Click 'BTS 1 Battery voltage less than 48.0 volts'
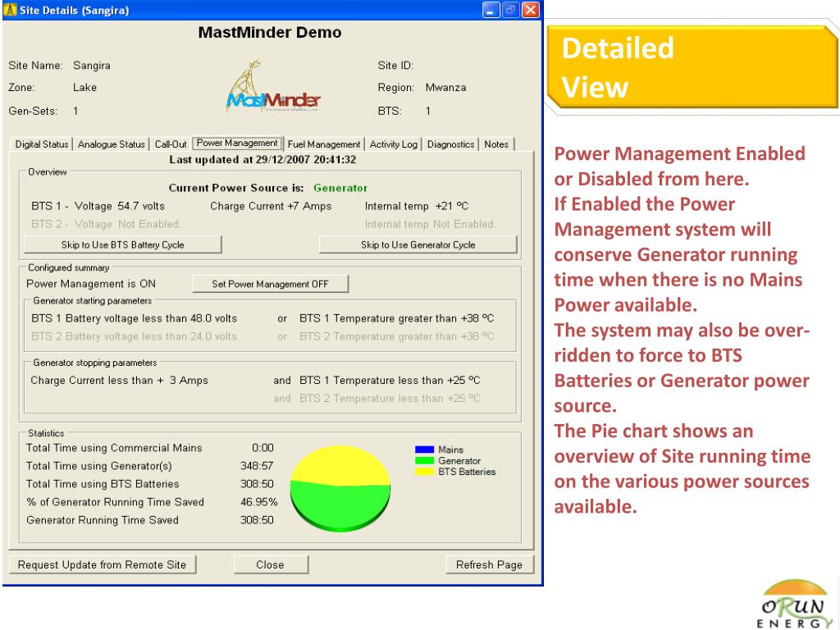Viewport: 840px width, 630px height. click(134, 319)
